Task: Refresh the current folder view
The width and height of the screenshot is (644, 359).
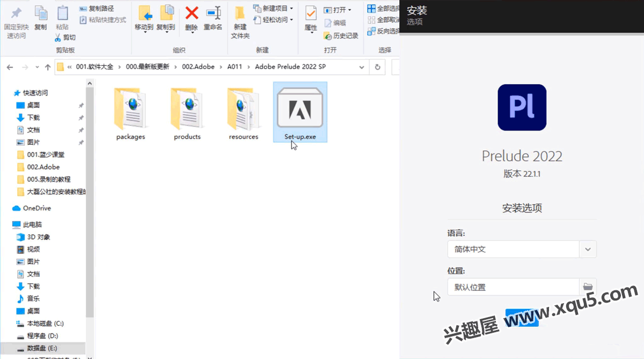Action: click(x=378, y=67)
